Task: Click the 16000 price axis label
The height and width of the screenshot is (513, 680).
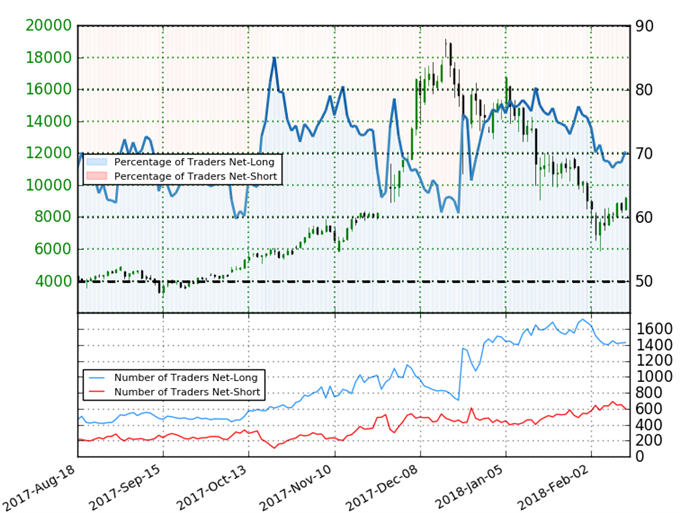Action: pos(49,89)
